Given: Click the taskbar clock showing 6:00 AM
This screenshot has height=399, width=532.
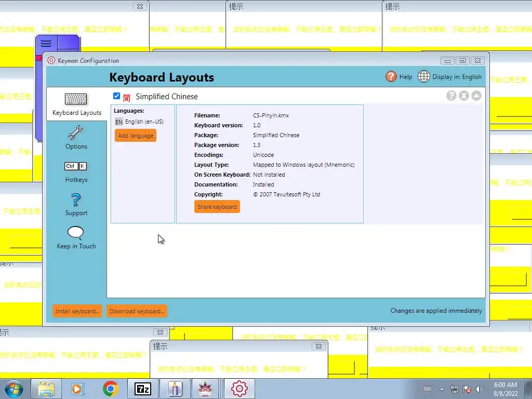Looking at the screenshot, I should (x=506, y=389).
